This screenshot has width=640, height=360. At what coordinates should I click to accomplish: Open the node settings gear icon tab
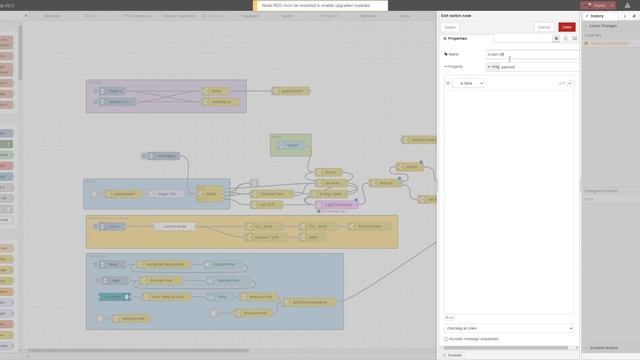click(556, 38)
